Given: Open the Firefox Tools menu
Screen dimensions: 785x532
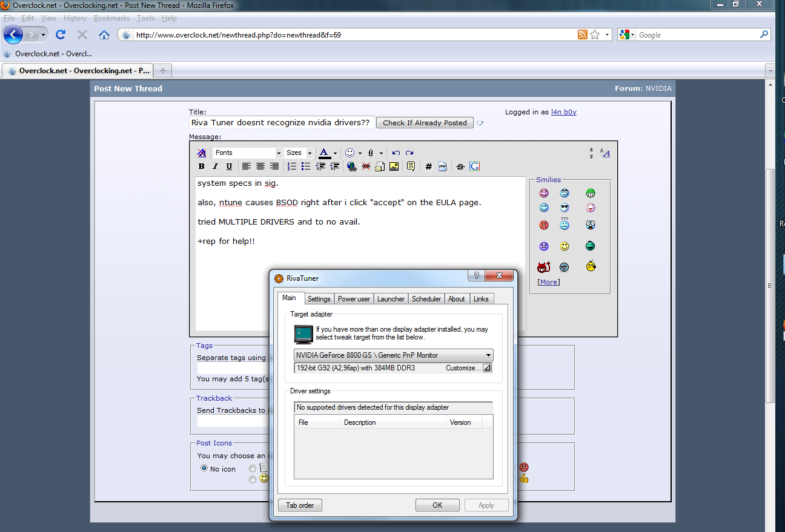Looking at the screenshot, I should pos(145,18).
